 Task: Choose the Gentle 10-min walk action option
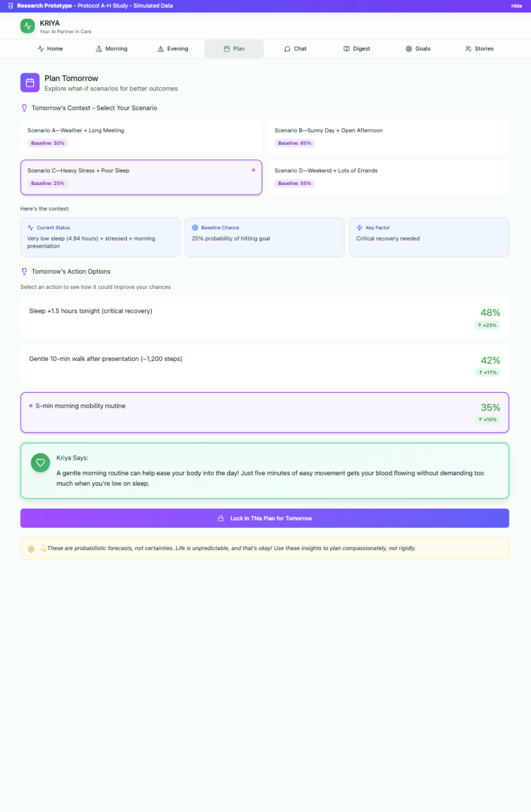[264, 365]
